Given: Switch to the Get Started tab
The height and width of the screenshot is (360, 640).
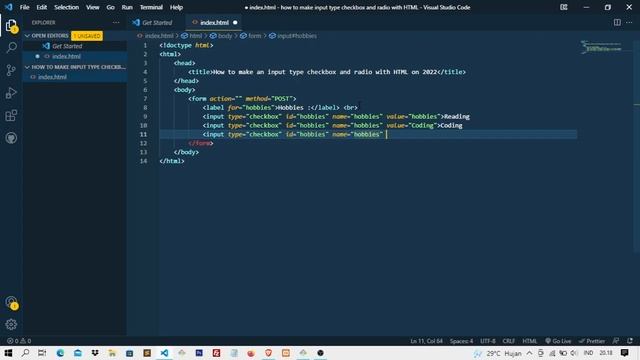Looking at the screenshot, I should tap(156, 22).
